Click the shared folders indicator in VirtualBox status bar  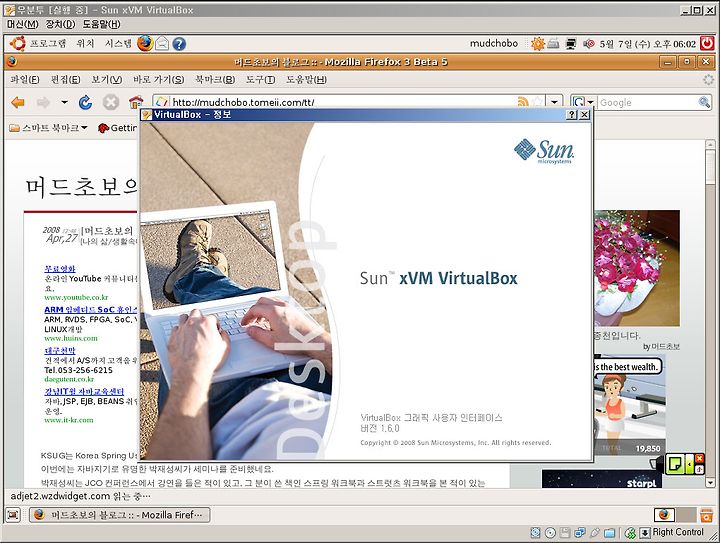[609, 532]
